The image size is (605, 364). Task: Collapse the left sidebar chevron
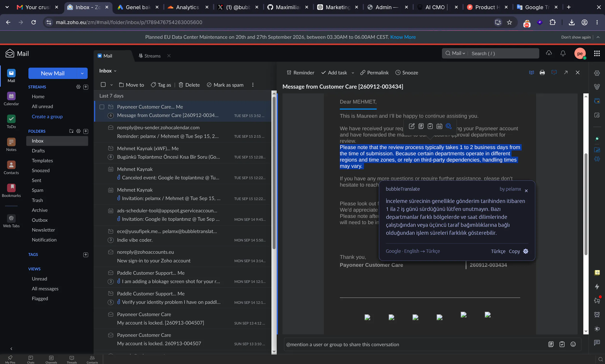11,349
